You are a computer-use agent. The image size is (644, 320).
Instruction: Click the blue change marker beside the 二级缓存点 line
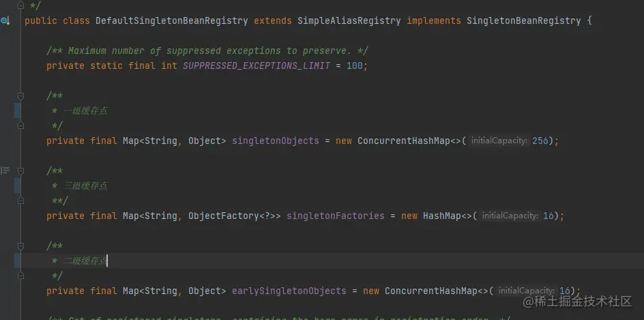pyautogui.click(x=17, y=261)
